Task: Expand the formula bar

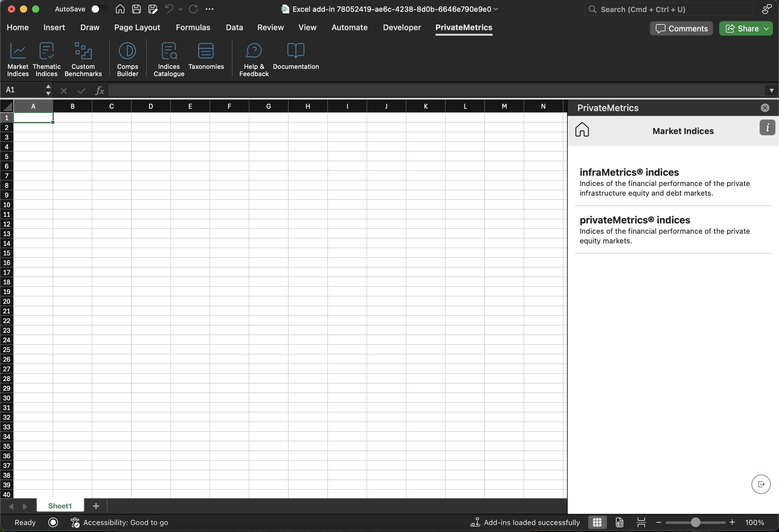Action: 771,90
